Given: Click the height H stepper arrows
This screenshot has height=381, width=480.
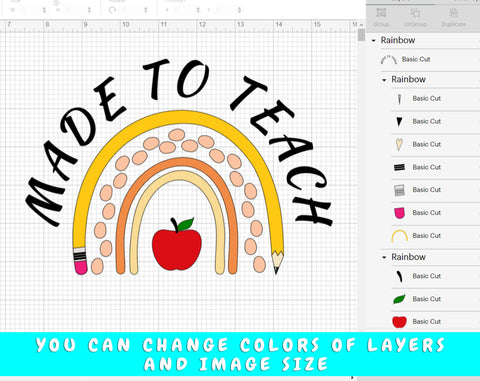Looking at the screenshot, I should tap(89, 10).
